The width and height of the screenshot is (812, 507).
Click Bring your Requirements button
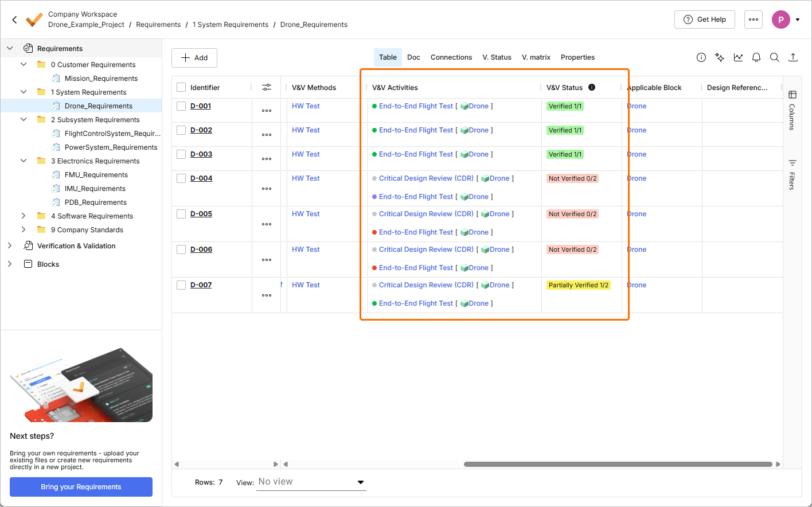pyautogui.click(x=81, y=487)
